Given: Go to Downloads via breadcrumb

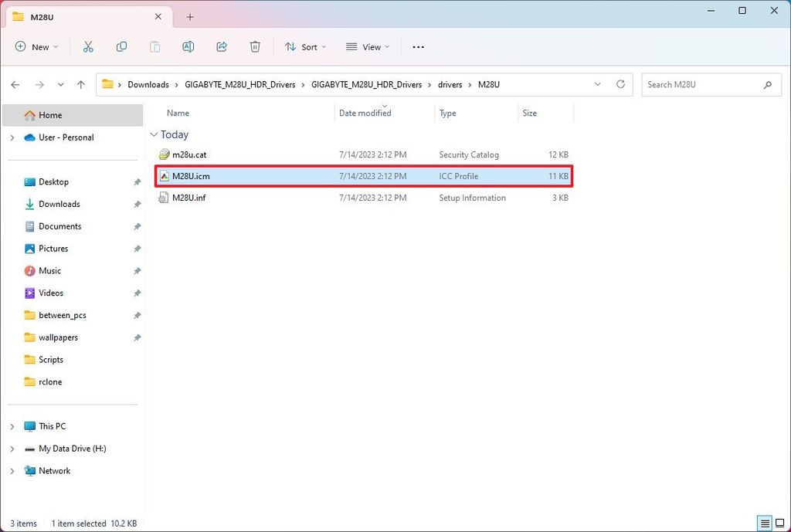Looking at the screenshot, I should pyautogui.click(x=148, y=84).
